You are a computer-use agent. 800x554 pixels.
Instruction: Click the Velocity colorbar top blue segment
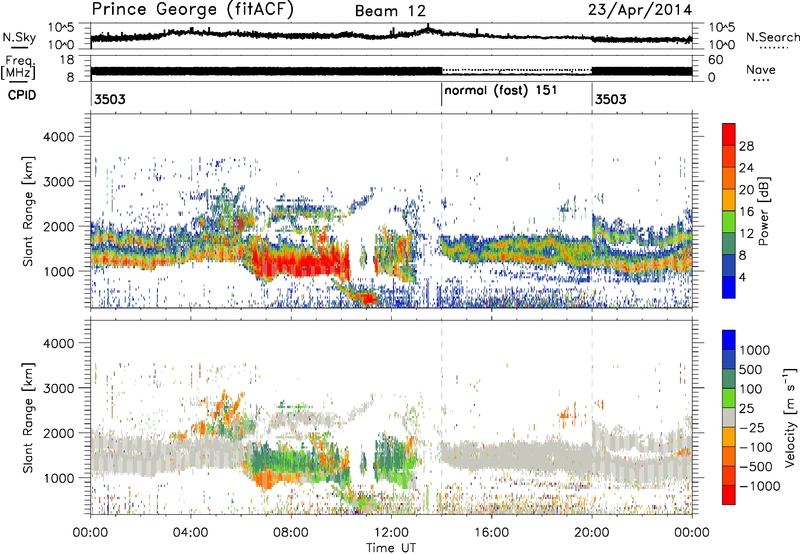(729, 340)
